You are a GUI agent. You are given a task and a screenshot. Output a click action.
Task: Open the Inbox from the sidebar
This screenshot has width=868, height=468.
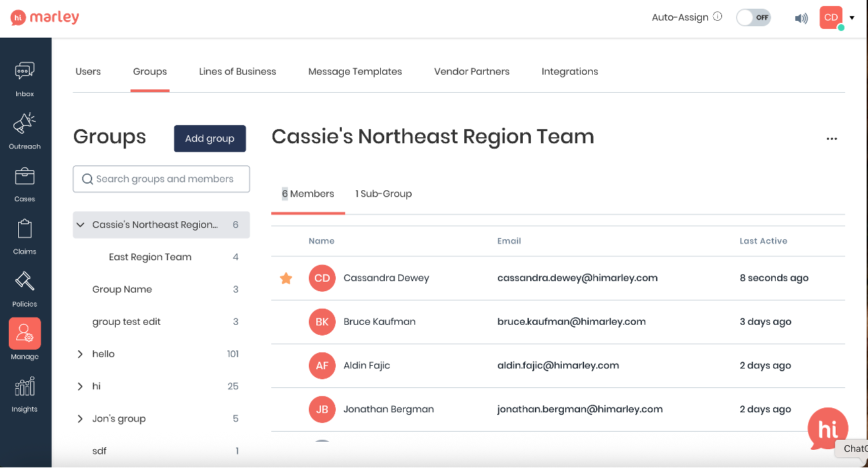click(25, 71)
